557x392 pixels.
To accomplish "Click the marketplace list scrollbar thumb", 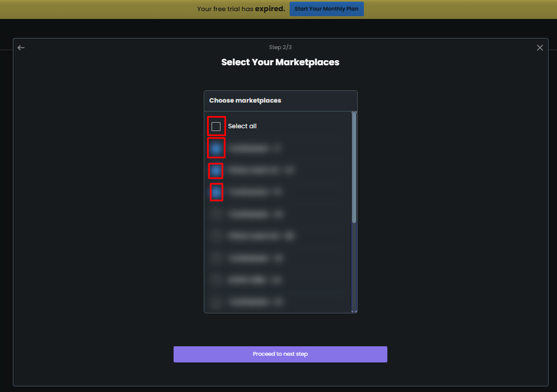I will click(x=354, y=168).
